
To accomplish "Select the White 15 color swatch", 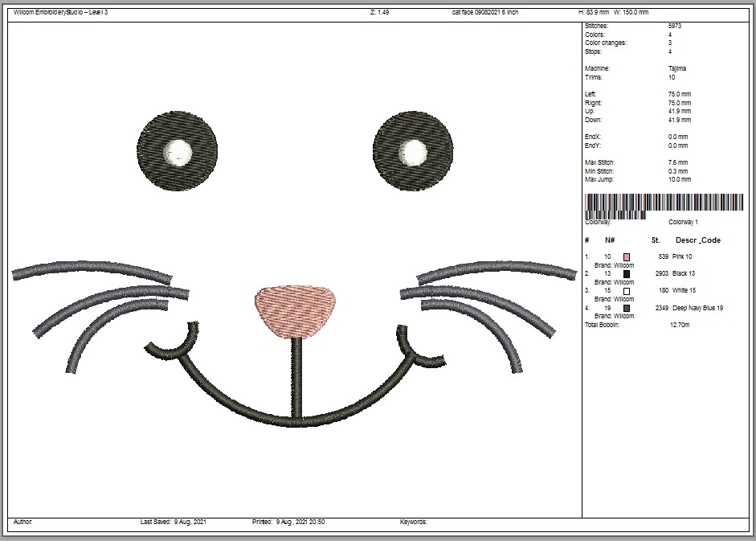I will tap(627, 291).
